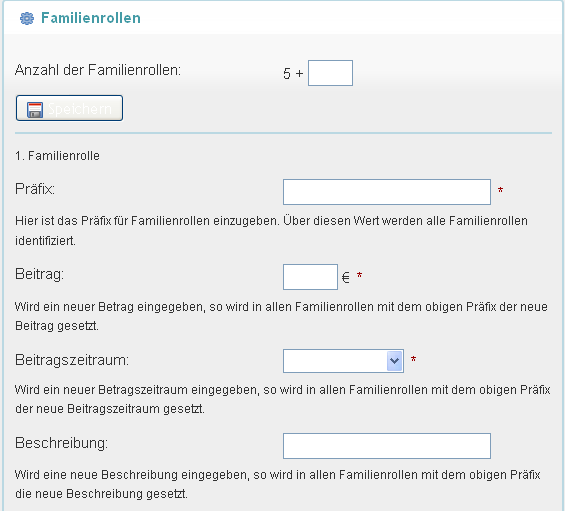
Task: Click the Euro symbol after Beitrag field
Action: 346,277
